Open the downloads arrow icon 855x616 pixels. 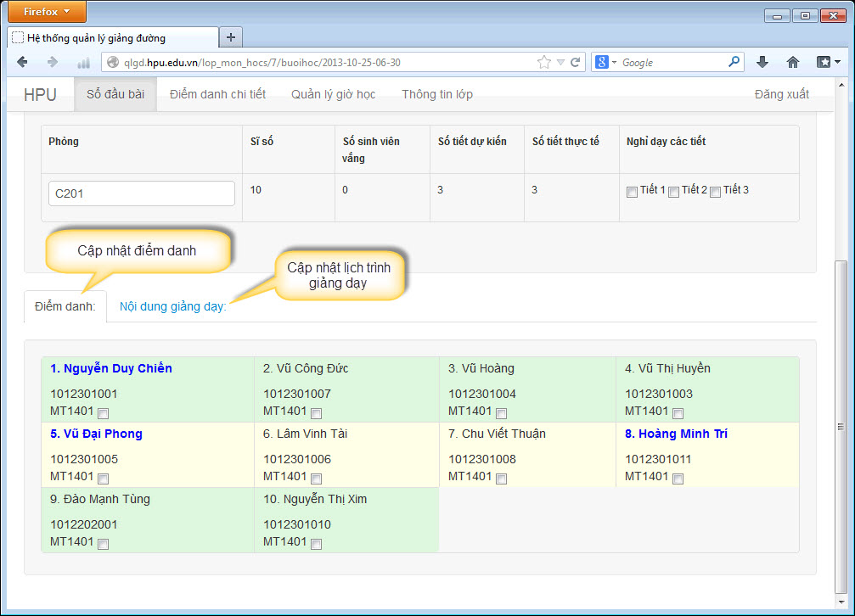coord(762,62)
